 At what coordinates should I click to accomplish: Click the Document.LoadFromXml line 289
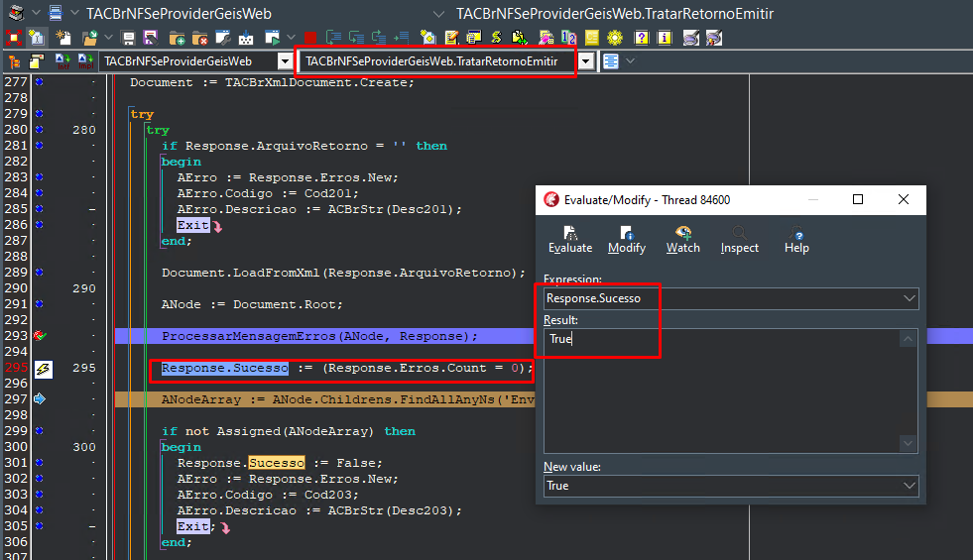pyautogui.click(x=343, y=273)
